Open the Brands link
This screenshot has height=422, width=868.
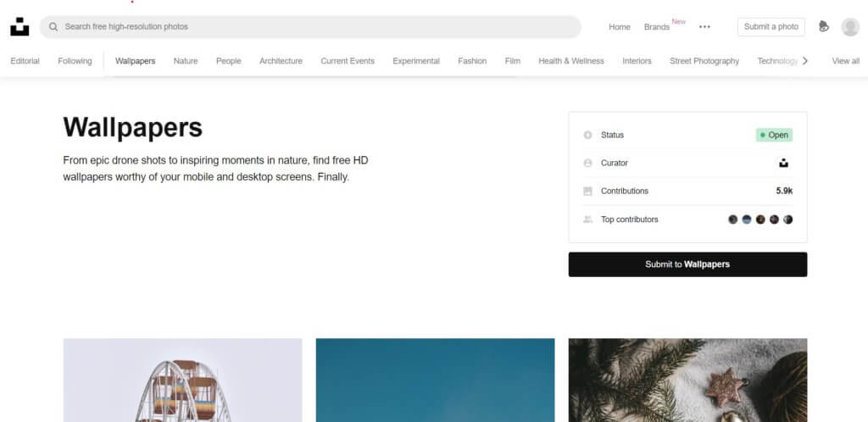coord(657,26)
